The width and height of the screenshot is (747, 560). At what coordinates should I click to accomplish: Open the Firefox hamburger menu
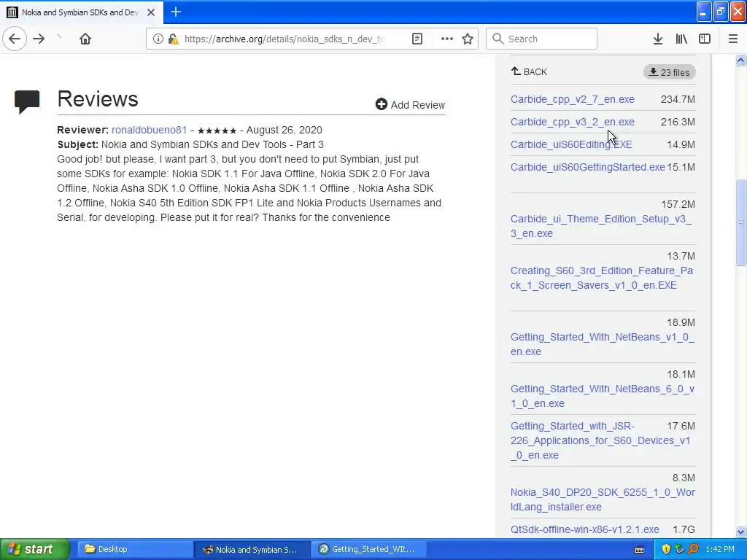(733, 39)
